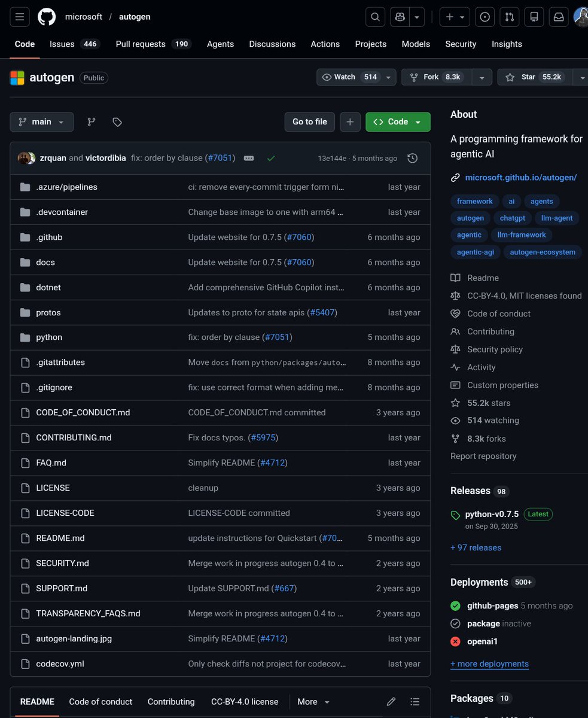The width and height of the screenshot is (588, 718).
Task: Open the autogen-landing.jpg file
Action: pyautogui.click(x=74, y=638)
